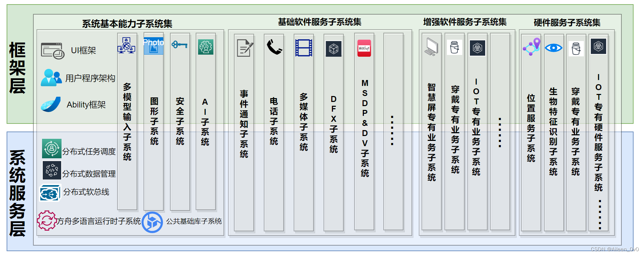This screenshot has height=255, width=644.
Task: Click the 公共基础库子系统 text
Action: click(x=194, y=221)
